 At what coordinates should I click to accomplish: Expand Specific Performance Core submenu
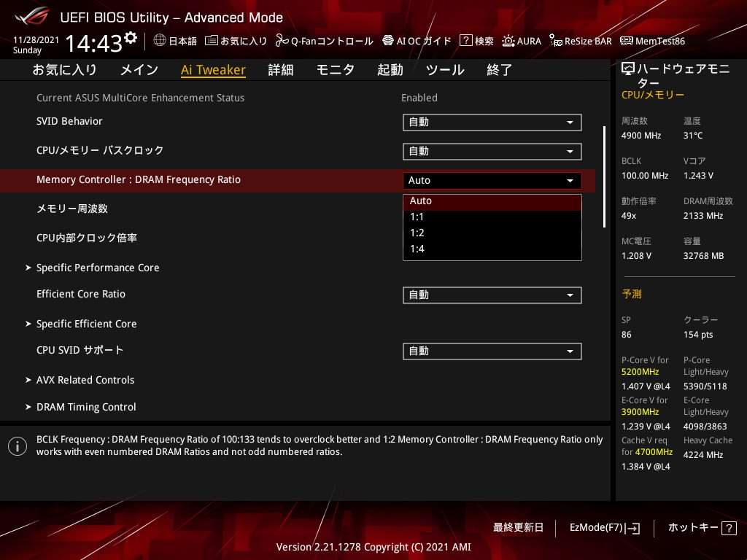[98, 268]
